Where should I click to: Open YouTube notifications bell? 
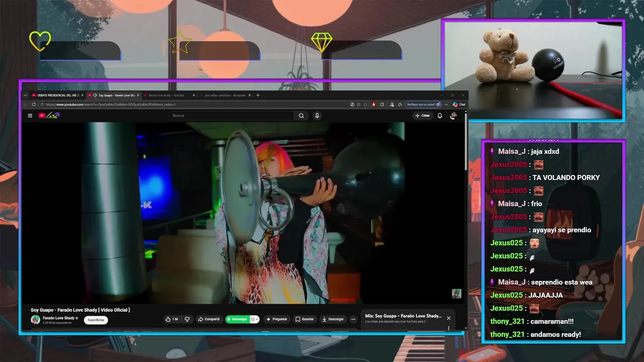click(x=440, y=116)
